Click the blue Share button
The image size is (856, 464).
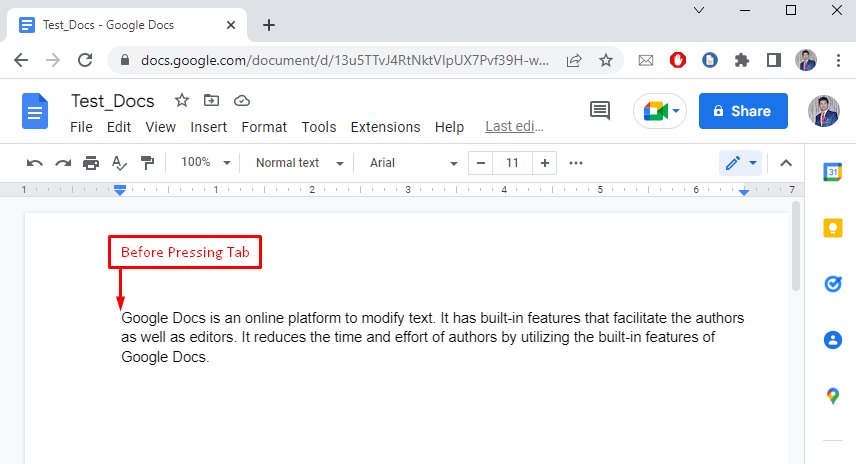[x=743, y=111]
